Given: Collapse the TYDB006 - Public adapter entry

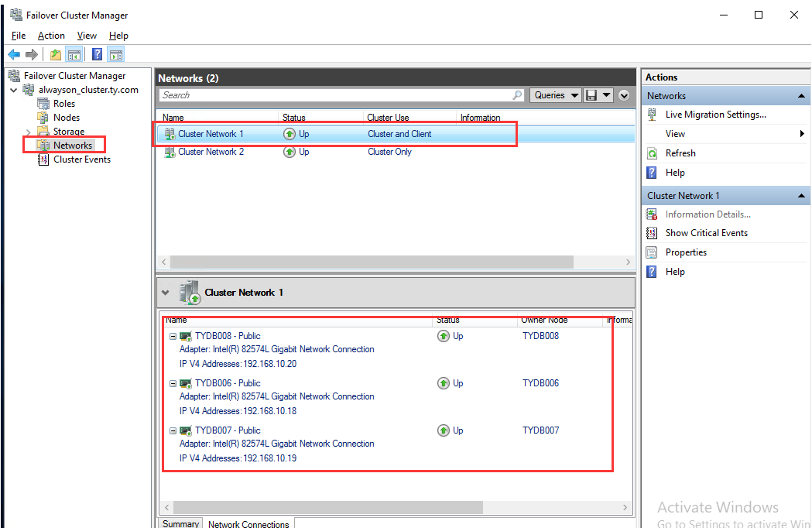Looking at the screenshot, I should [172, 382].
